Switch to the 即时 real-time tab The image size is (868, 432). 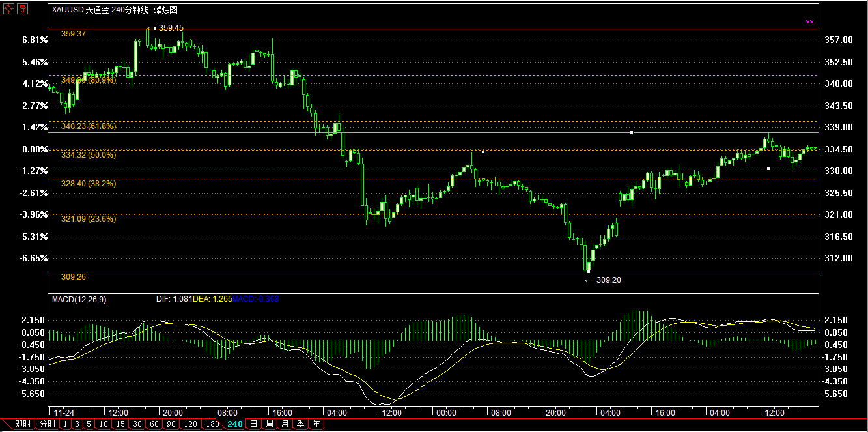(23, 424)
